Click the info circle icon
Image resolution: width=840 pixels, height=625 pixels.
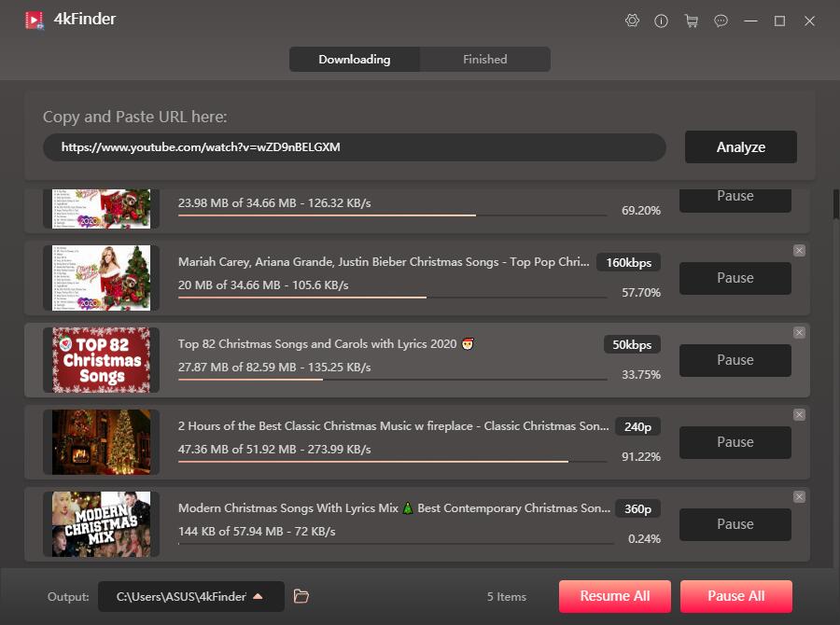click(662, 21)
